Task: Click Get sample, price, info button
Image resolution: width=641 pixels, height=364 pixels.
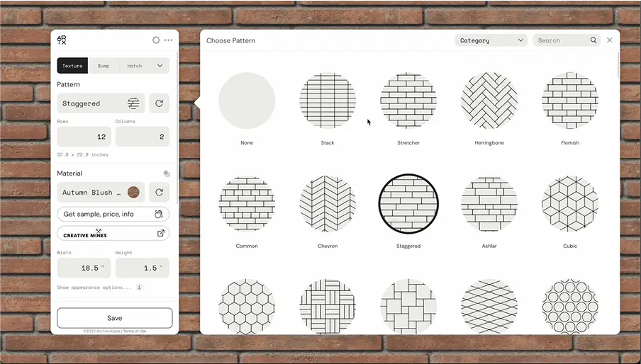Action: click(x=113, y=215)
